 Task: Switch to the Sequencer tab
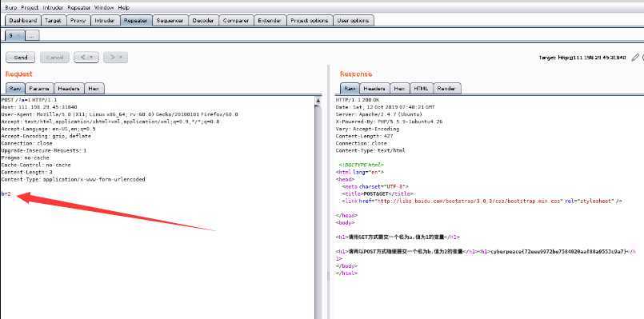coord(170,21)
